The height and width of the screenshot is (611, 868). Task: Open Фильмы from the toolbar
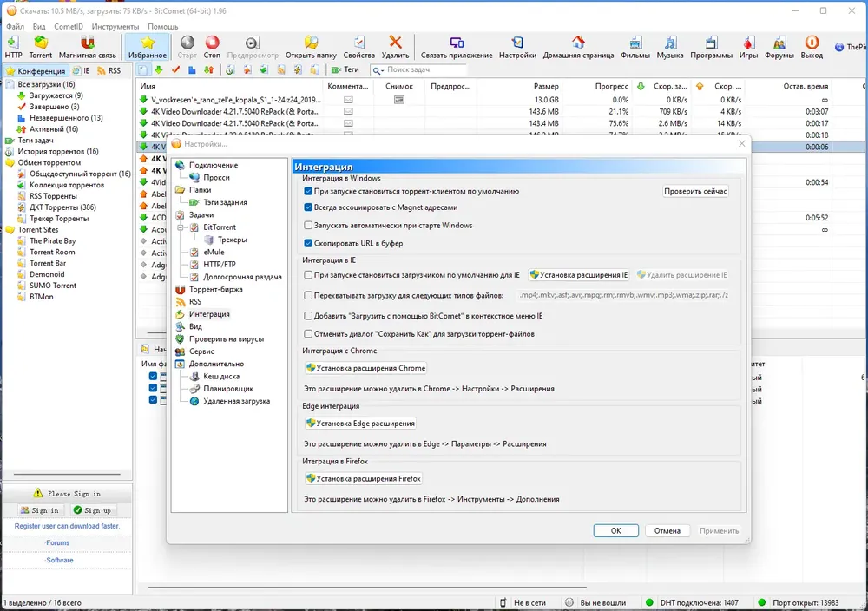635,47
